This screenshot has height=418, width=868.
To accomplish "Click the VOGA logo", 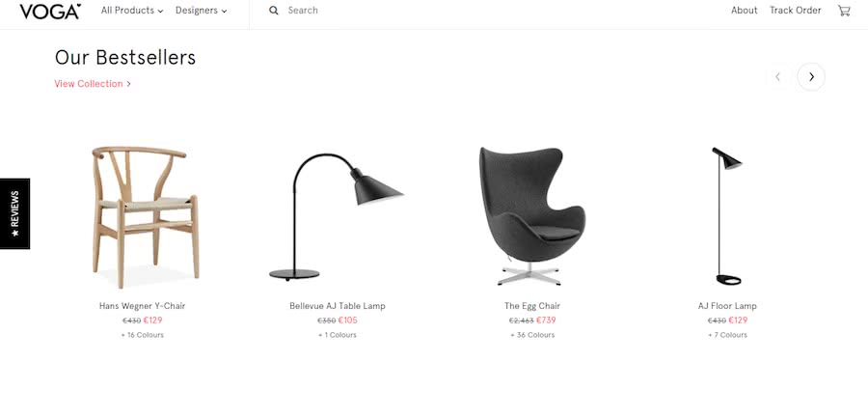I will (50, 11).
